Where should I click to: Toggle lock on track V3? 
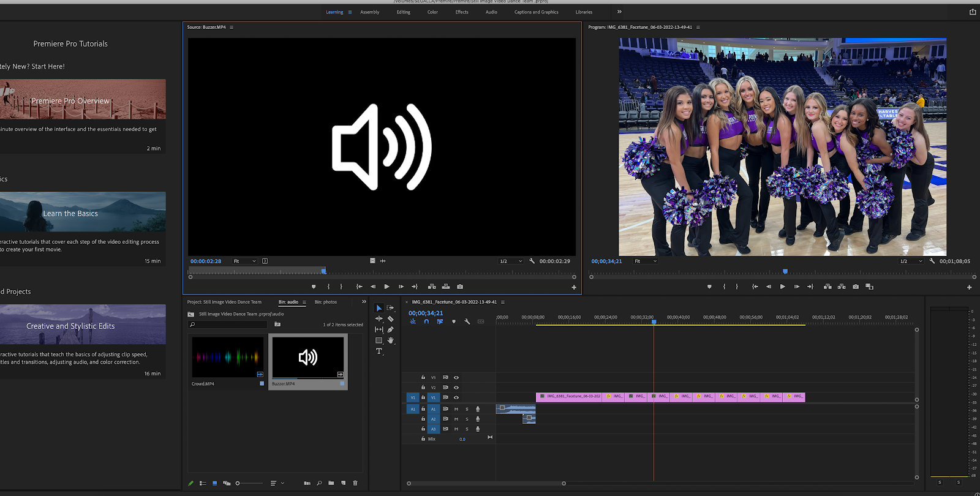click(423, 377)
